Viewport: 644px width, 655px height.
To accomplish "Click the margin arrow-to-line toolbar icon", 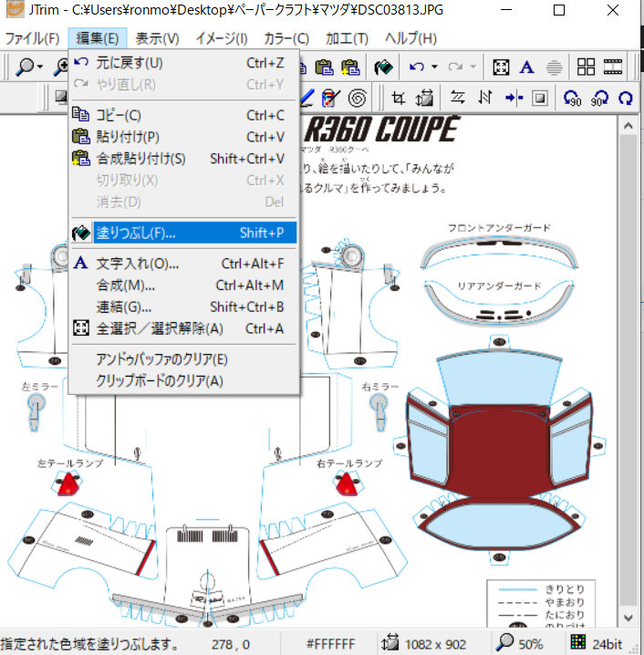I will pyautogui.click(x=514, y=99).
